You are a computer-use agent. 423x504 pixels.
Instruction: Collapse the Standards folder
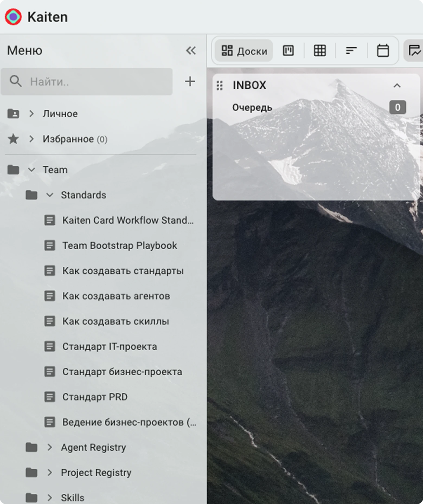pos(50,195)
